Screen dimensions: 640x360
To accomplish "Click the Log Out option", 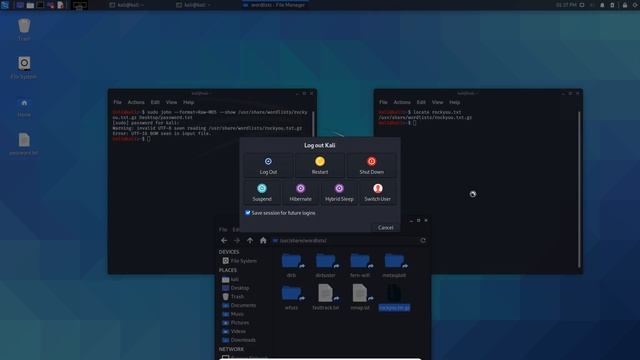I will 268,165.
